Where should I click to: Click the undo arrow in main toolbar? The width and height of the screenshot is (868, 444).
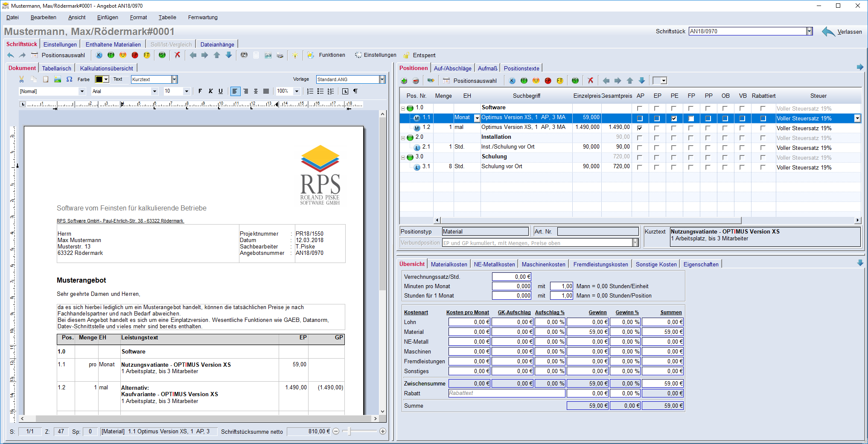tap(11, 55)
